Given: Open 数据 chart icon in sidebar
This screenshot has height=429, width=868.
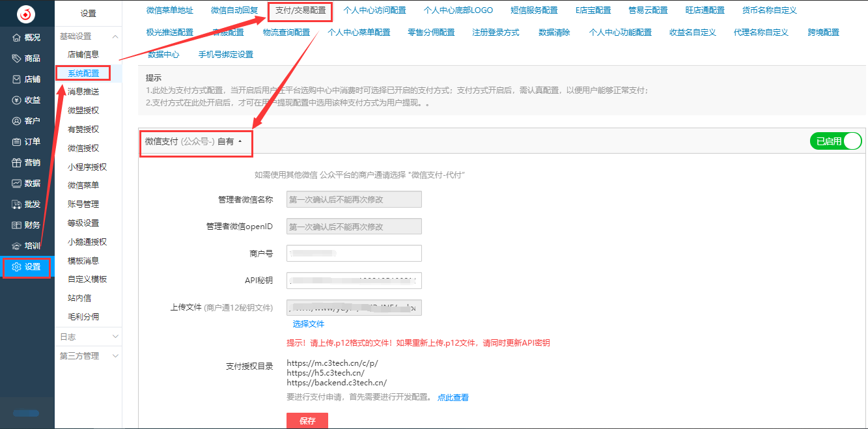Looking at the screenshot, I should 17,183.
